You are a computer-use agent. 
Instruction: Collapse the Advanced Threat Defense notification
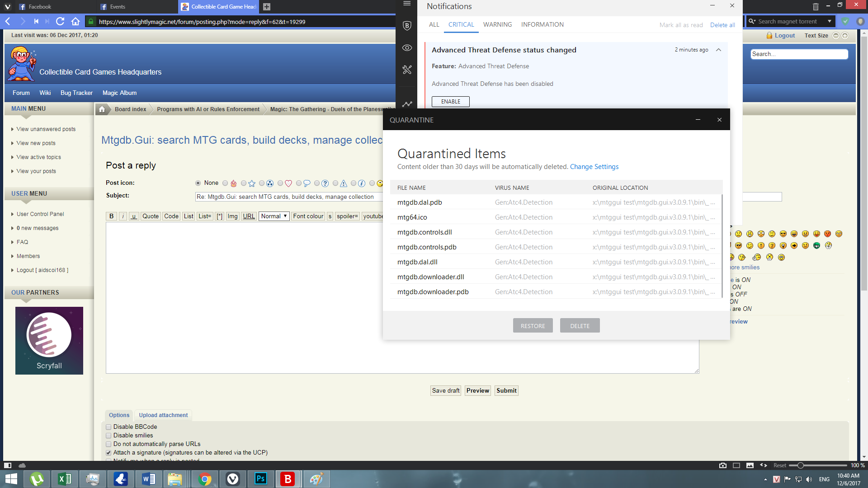(x=718, y=50)
